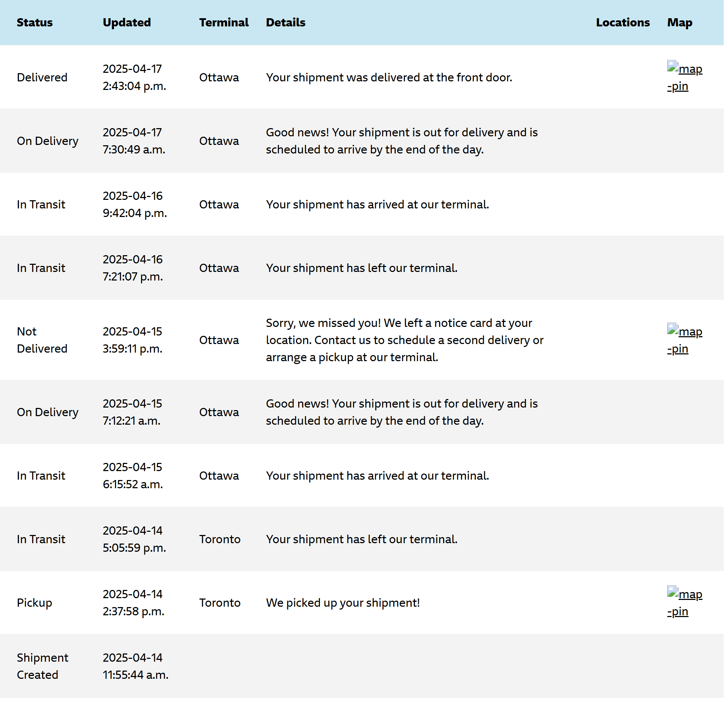Image resolution: width=728 pixels, height=702 pixels.
Task: Click the Status column header
Action: pyautogui.click(x=35, y=22)
